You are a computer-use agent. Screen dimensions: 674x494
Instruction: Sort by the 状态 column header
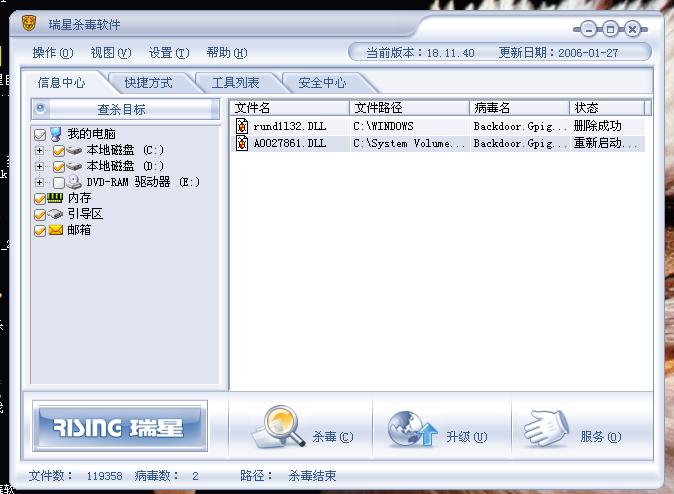click(607, 107)
